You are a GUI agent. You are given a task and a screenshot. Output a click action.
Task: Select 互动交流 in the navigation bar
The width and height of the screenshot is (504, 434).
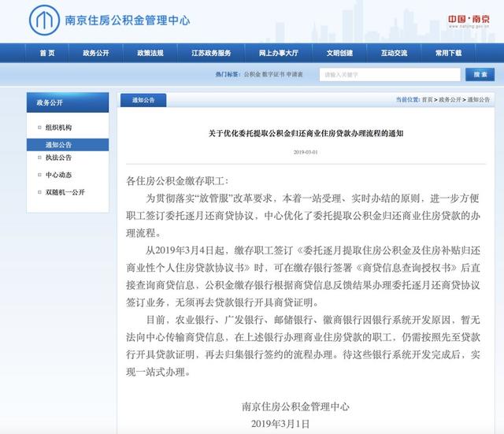pos(394,53)
